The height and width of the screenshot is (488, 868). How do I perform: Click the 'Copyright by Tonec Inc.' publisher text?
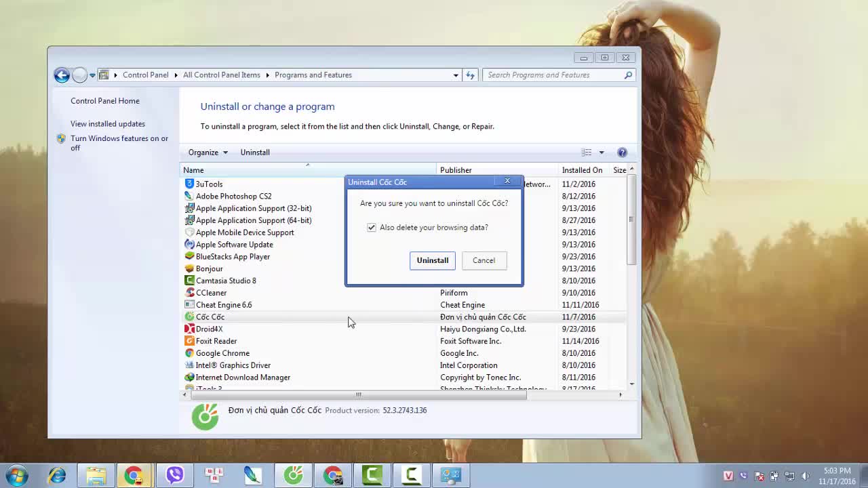point(481,378)
